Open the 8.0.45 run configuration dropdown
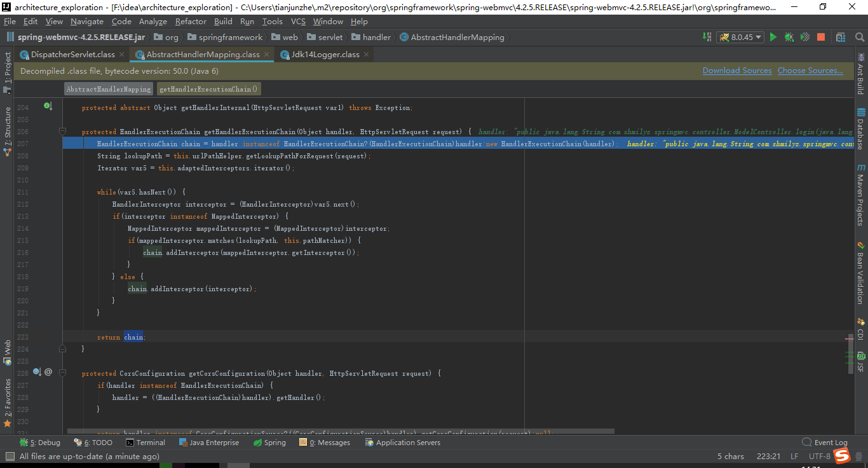The image size is (868, 468). point(757,37)
